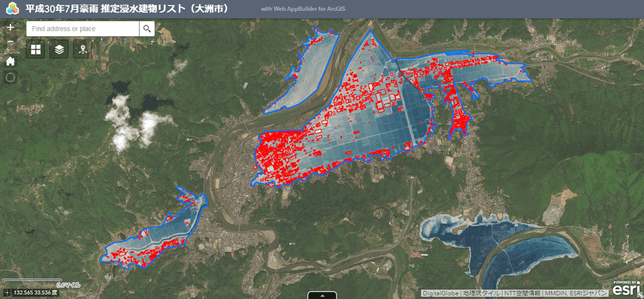This screenshot has height=299, width=644.
Task: Enable coordinate capture by map click
Action: click(x=6, y=294)
